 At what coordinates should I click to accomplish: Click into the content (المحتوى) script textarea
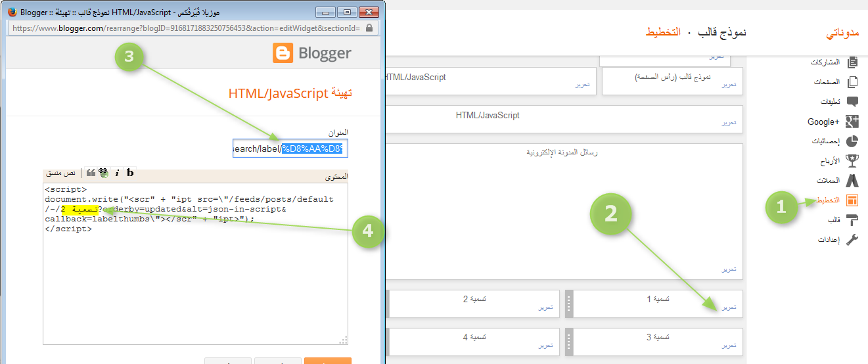coord(195,263)
